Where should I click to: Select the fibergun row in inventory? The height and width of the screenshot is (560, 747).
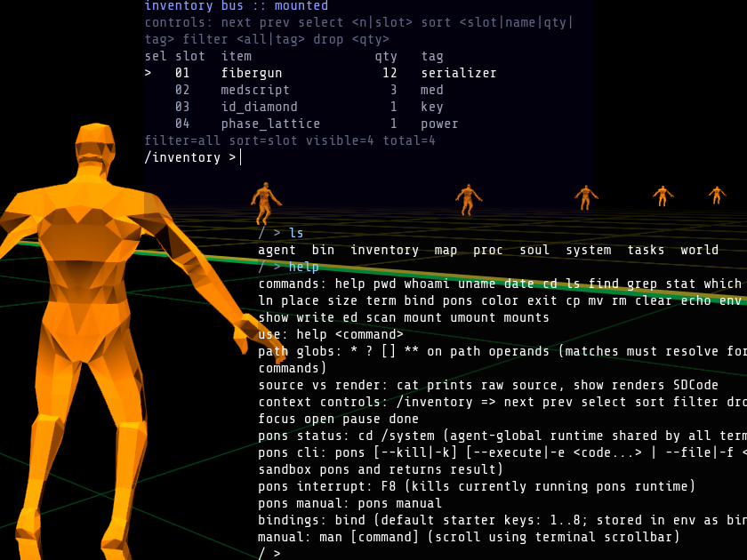(252, 73)
